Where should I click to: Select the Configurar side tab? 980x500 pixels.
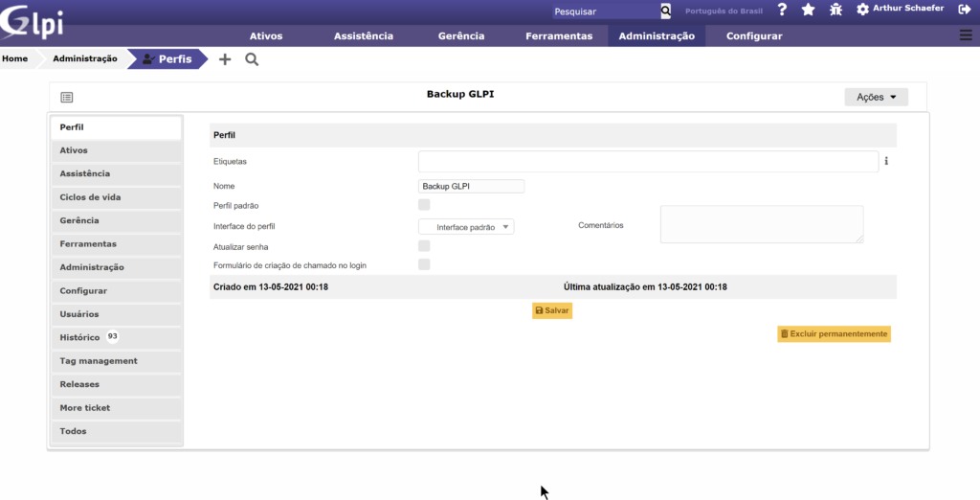[x=116, y=291]
